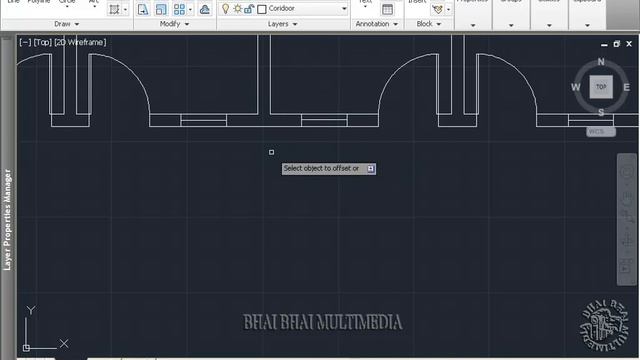The height and width of the screenshot is (360, 640).
Task: Open the [Top] view controls menu
Action: click(43, 42)
